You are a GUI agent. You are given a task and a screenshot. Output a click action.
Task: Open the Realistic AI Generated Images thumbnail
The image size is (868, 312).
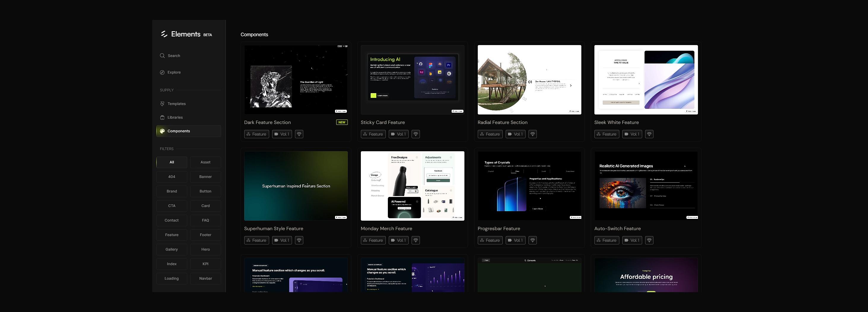[646, 186]
